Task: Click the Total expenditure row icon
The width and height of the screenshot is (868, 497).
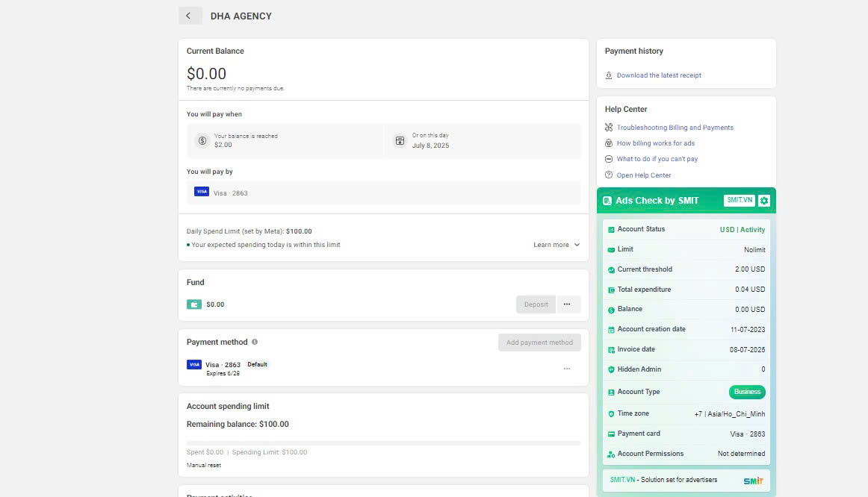Action: tap(611, 290)
